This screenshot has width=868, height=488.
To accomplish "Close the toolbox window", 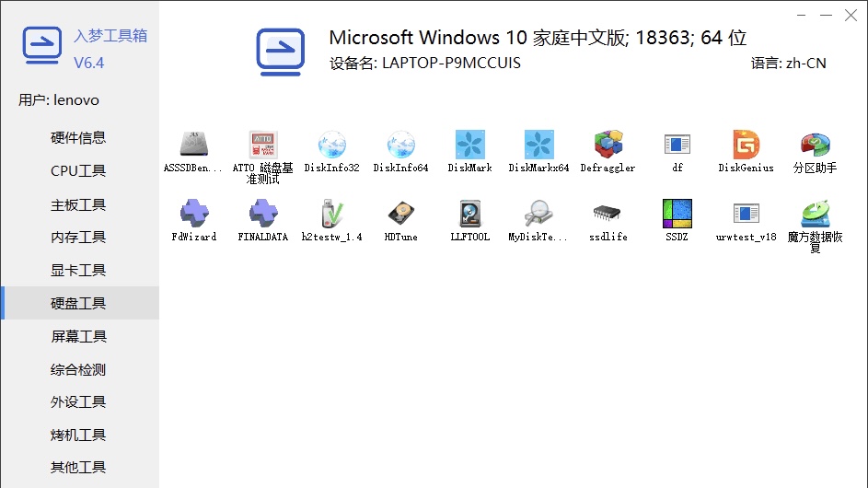I will (851, 16).
